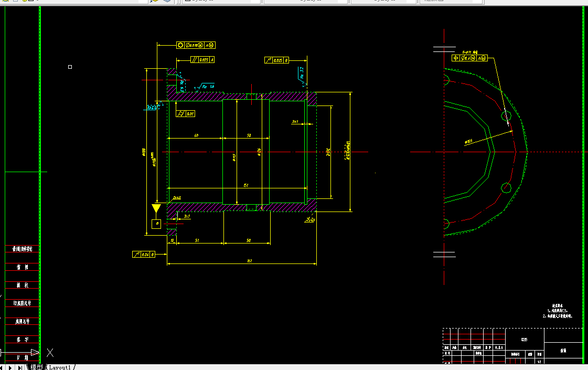The height and width of the screenshot is (370, 588).
Task: Select the 51 dimension text
Action: (x=197, y=240)
